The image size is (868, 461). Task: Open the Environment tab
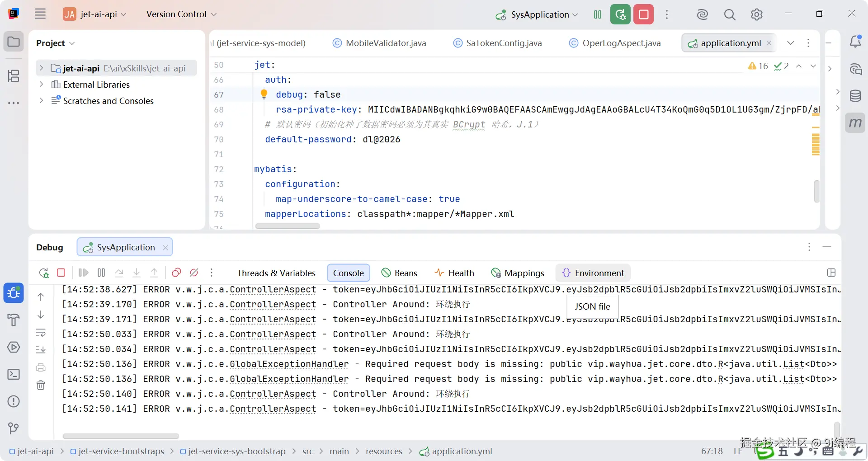(x=593, y=273)
